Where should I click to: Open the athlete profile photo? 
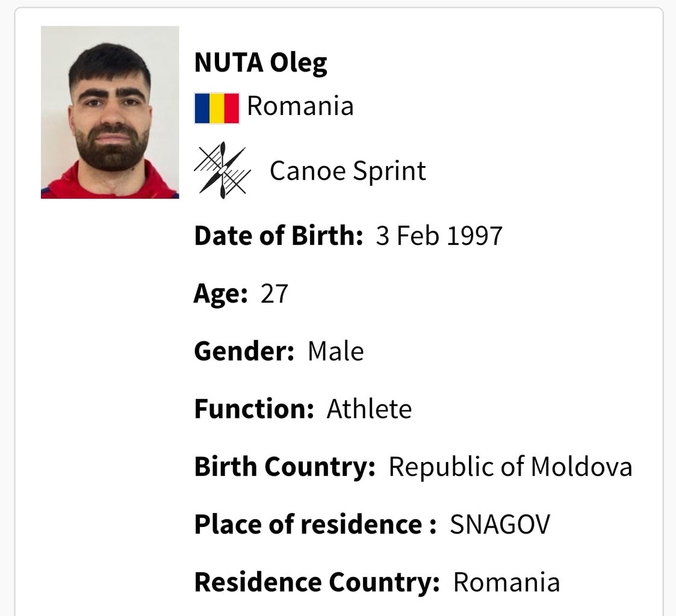pyautogui.click(x=110, y=112)
